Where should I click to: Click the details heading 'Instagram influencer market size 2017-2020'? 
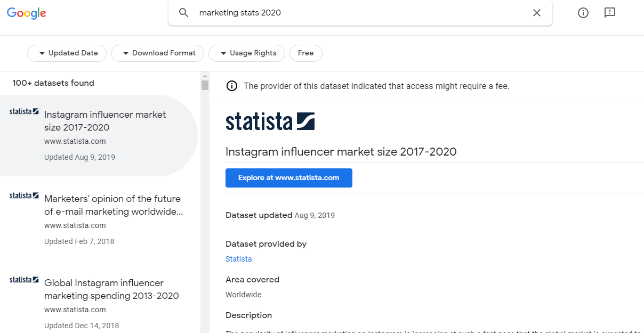pyautogui.click(x=341, y=152)
